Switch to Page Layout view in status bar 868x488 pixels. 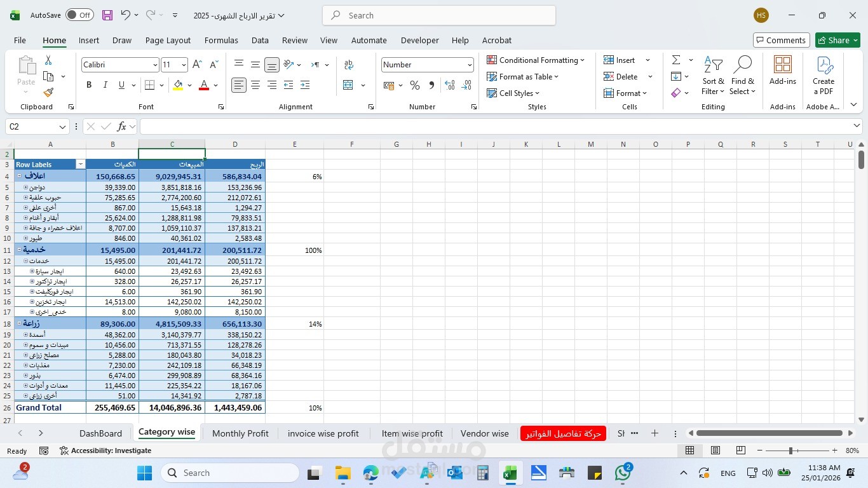715,451
